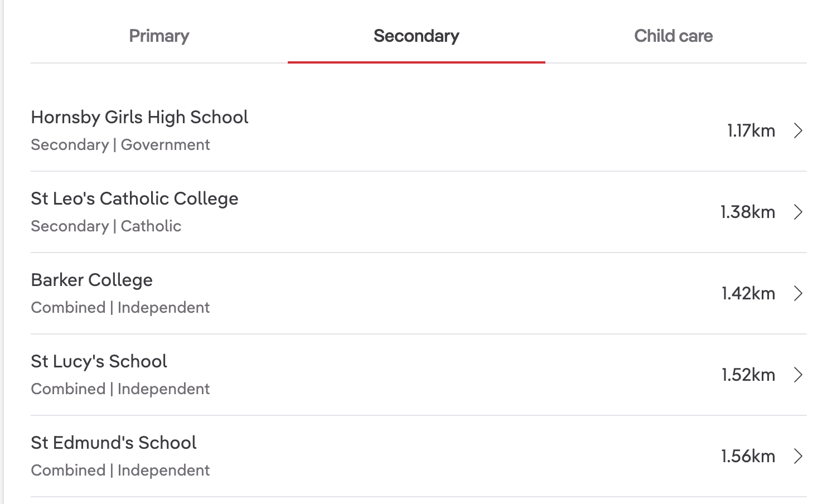Open St Leo's Catholic College name link
Viewport: 832px width, 504px height.
[x=134, y=198]
